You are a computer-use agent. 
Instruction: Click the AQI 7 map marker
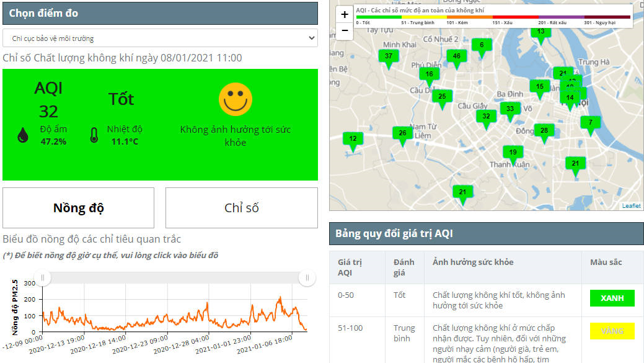click(x=590, y=123)
